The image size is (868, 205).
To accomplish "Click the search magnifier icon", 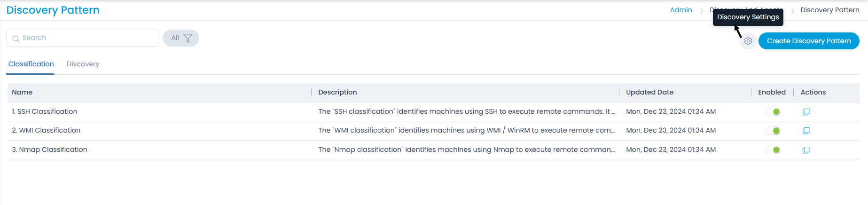I will pos(16,39).
